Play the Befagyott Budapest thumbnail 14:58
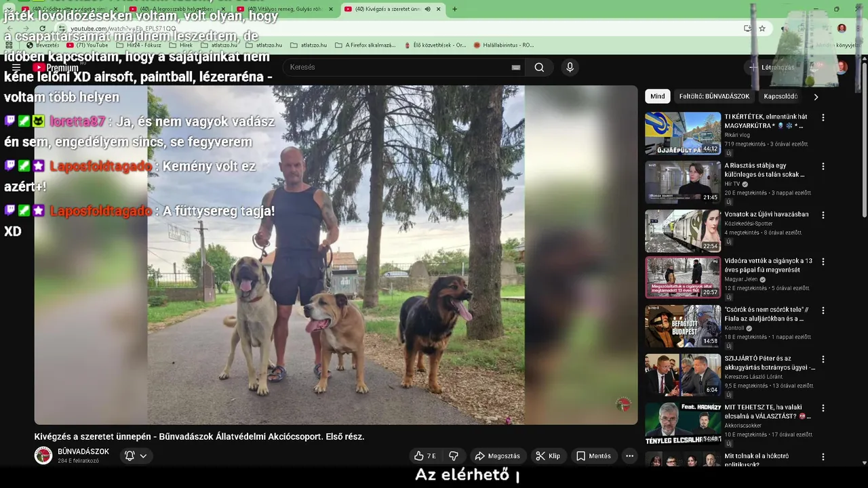868x488 pixels. (683, 326)
